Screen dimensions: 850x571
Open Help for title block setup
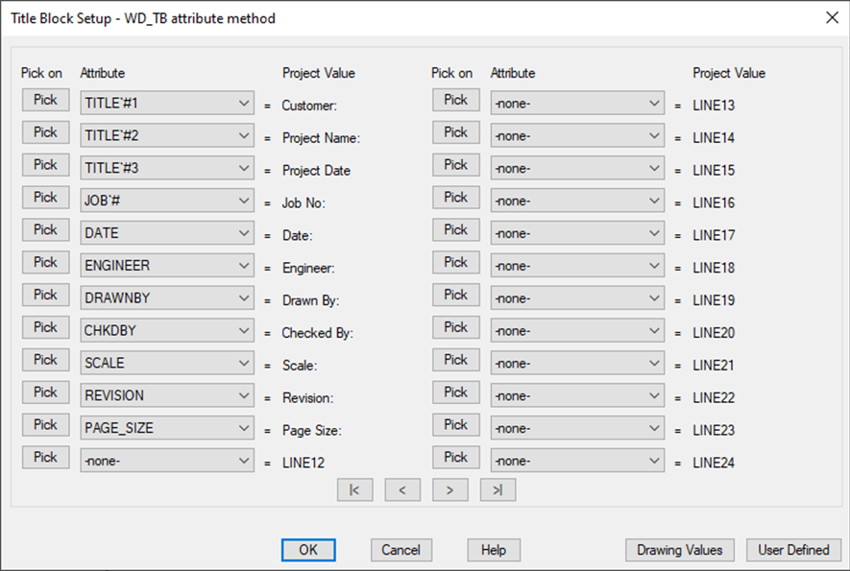pyautogui.click(x=494, y=550)
